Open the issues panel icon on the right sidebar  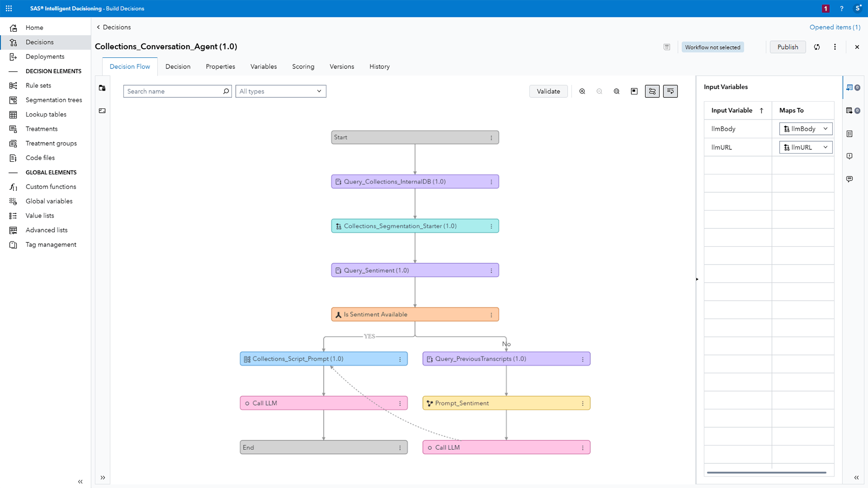[849, 156]
